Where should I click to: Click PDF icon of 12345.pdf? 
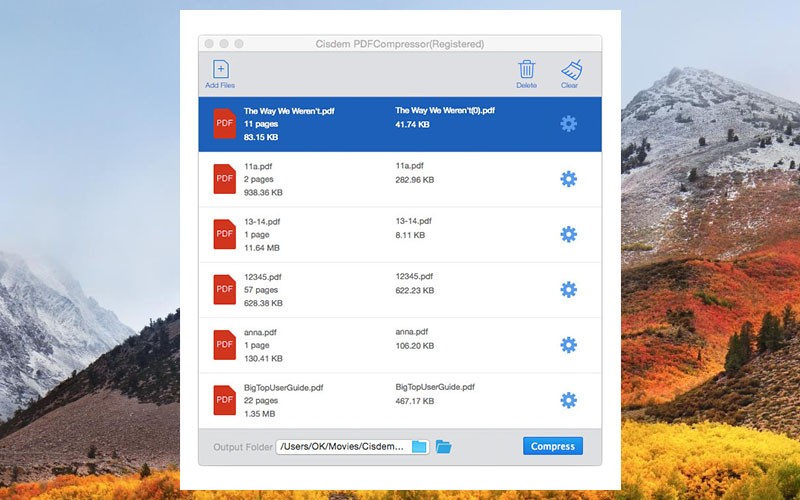pos(224,289)
